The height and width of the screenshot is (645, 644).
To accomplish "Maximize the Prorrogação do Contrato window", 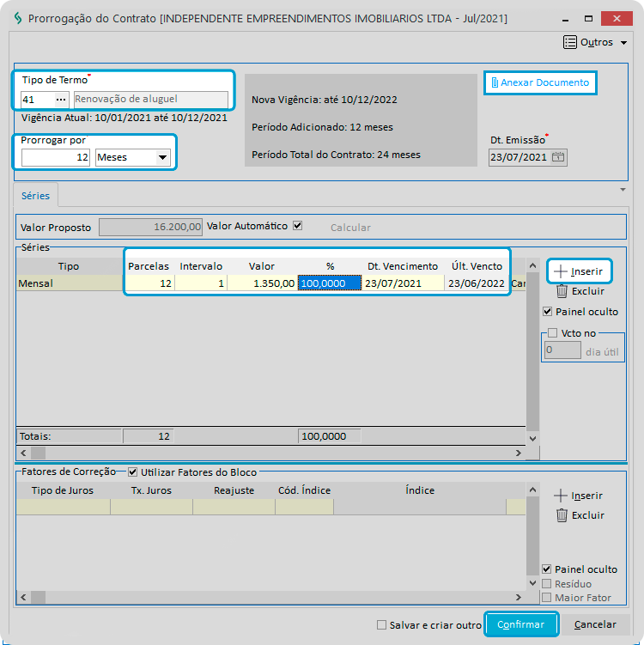I will click(x=588, y=19).
